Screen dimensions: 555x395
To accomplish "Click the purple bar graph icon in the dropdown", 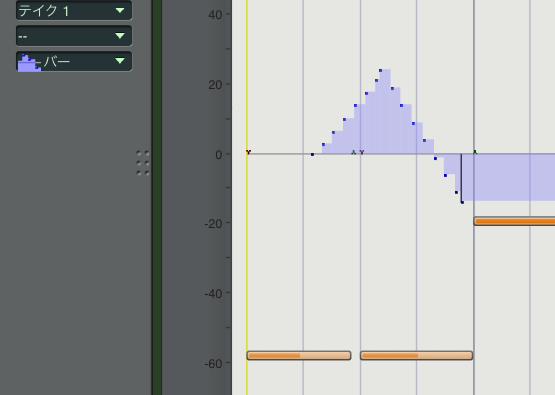I will click(x=29, y=63).
